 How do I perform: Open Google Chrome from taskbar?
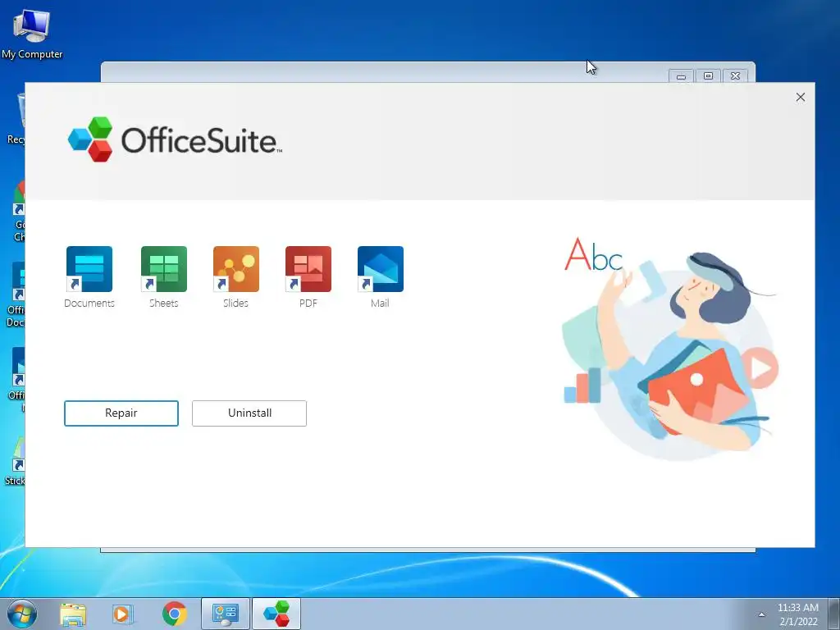(x=174, y=614)
